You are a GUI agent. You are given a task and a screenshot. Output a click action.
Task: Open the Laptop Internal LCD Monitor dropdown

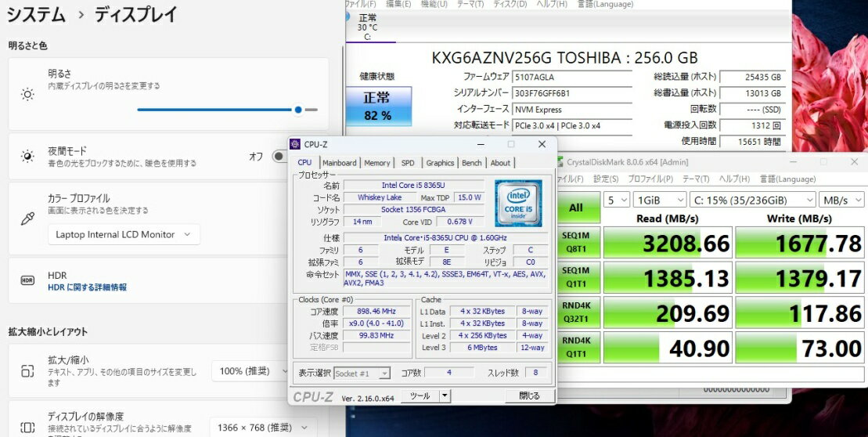tap(124, 234)
